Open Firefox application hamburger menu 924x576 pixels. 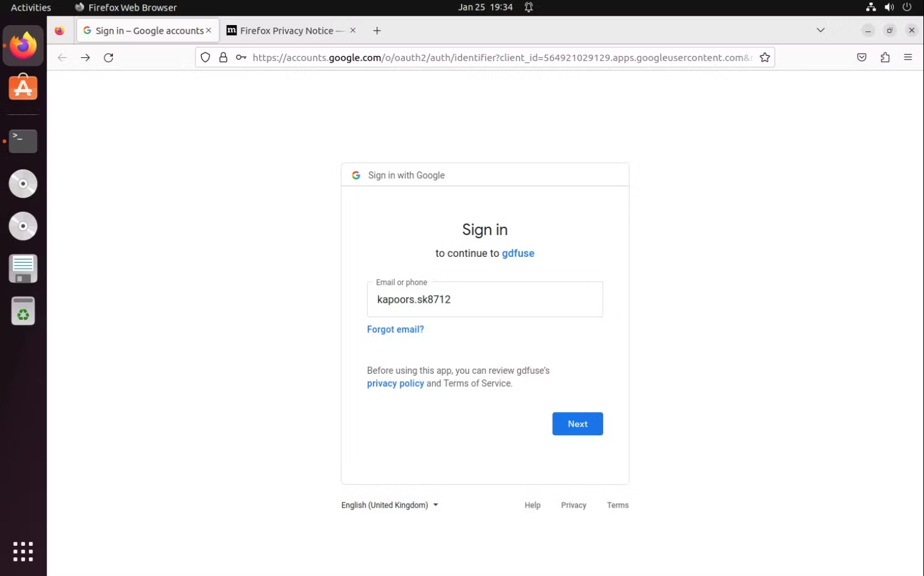[x=908, y=58]
